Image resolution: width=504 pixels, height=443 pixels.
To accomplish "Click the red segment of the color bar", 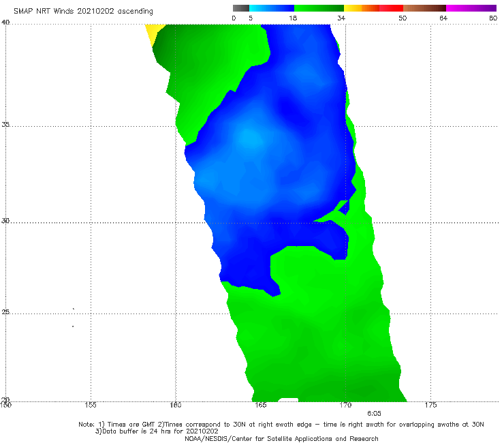I will pyautogui.click(x=391, y=8).
